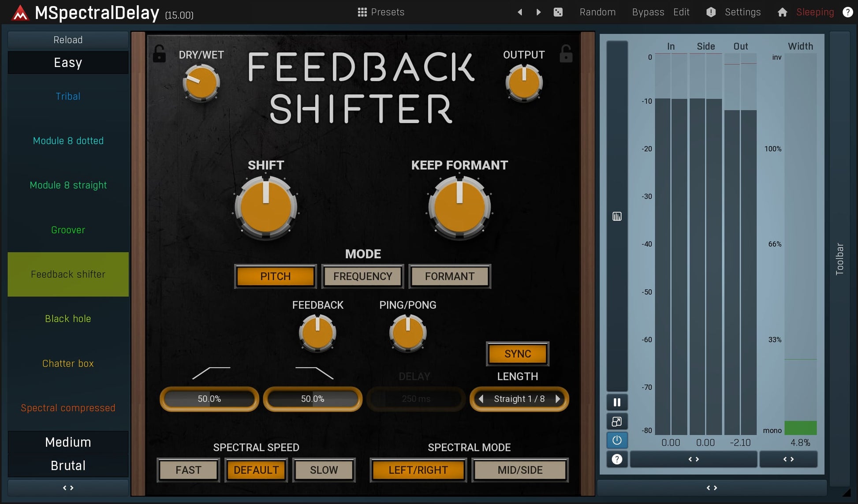Step Length to next value arrow
858x504 pixels.
coord(558,399)
